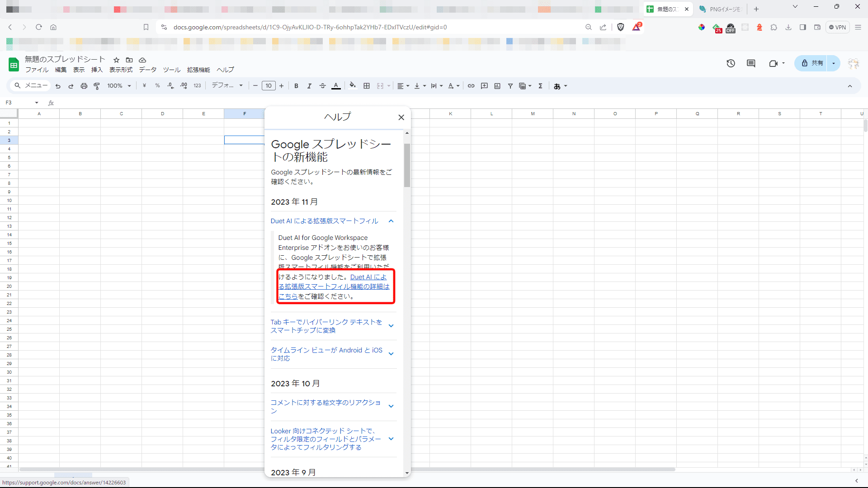Image resolution: width=868 pixels, height=488 pixels.
Task: Create a filter with the funnel icon
Action: coord(510,86)
